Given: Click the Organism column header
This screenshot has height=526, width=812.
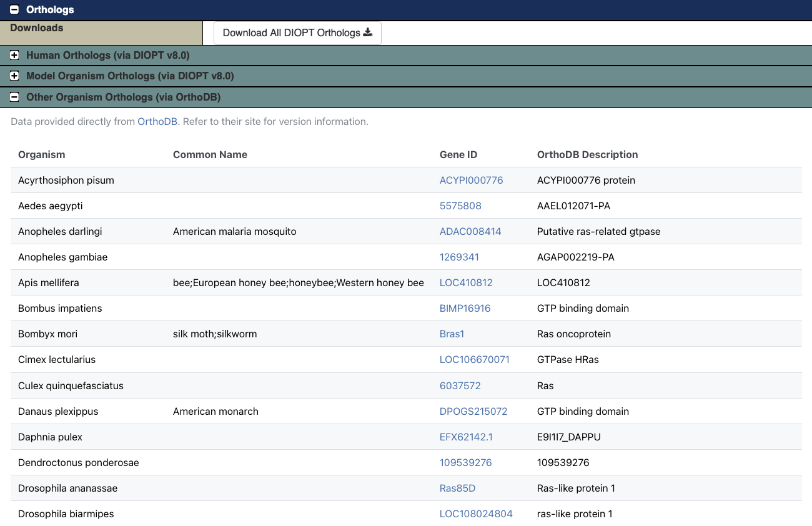Looking at the screenshot, I should (x=41, y=154).
